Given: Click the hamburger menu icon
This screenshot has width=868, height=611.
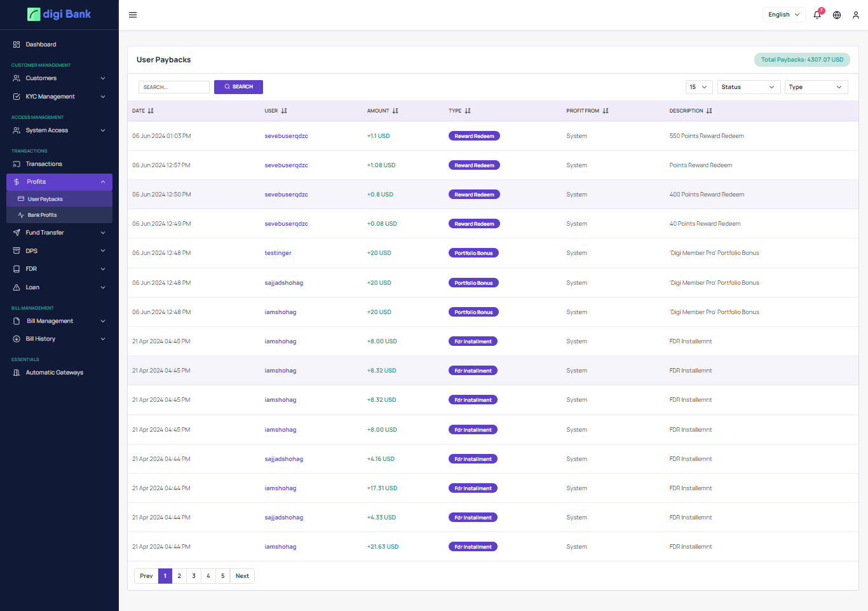Looking at the screenshot, I should pyautogui.click(x=133, y=15).
